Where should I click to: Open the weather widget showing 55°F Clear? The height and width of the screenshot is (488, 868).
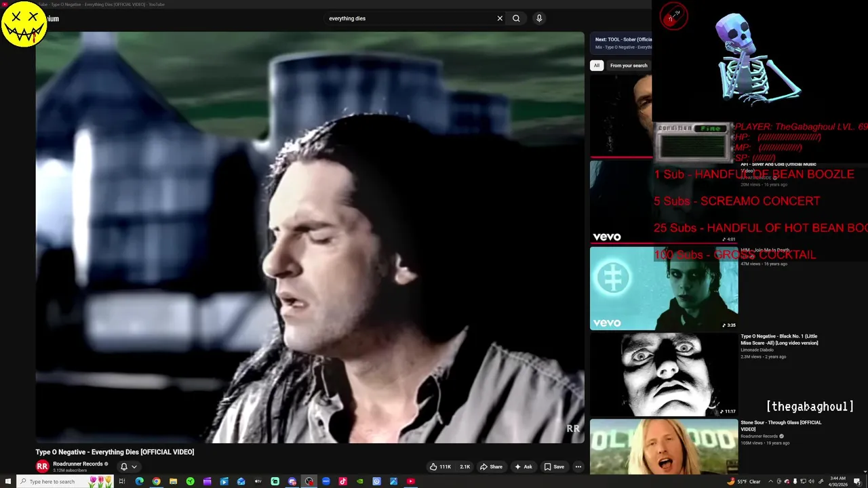coord(744,481)
